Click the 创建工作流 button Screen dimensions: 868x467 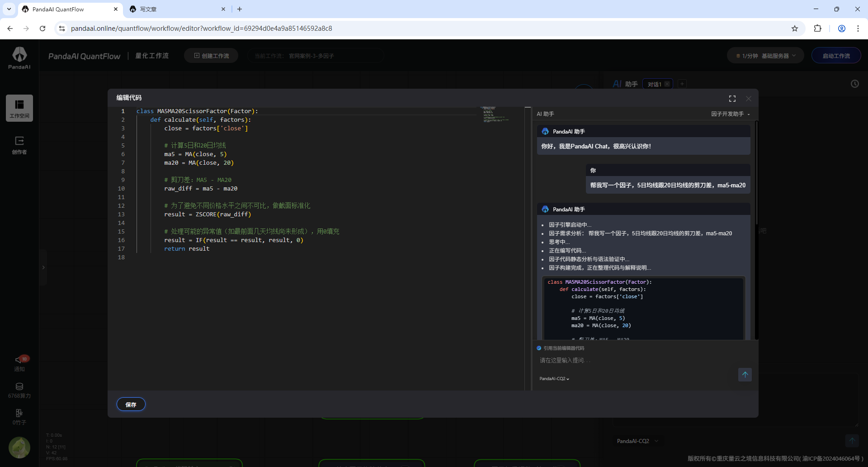click(211, 56)
